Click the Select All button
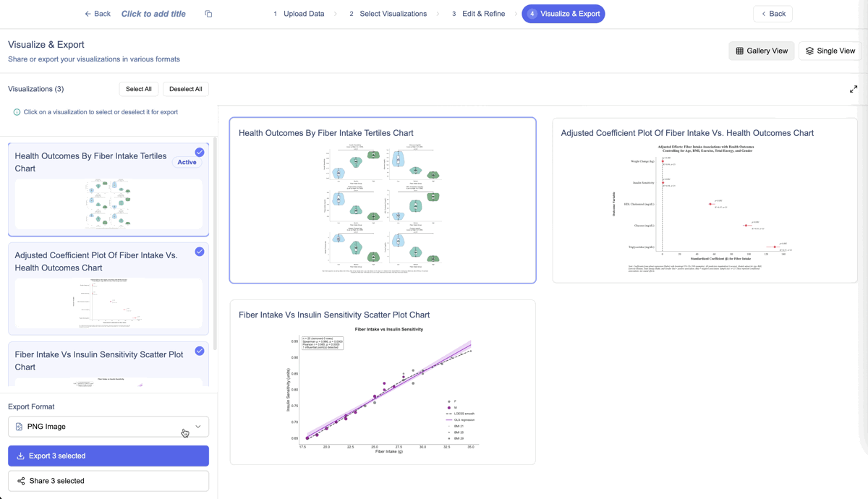The image size is (868, 499). point(138,88)
